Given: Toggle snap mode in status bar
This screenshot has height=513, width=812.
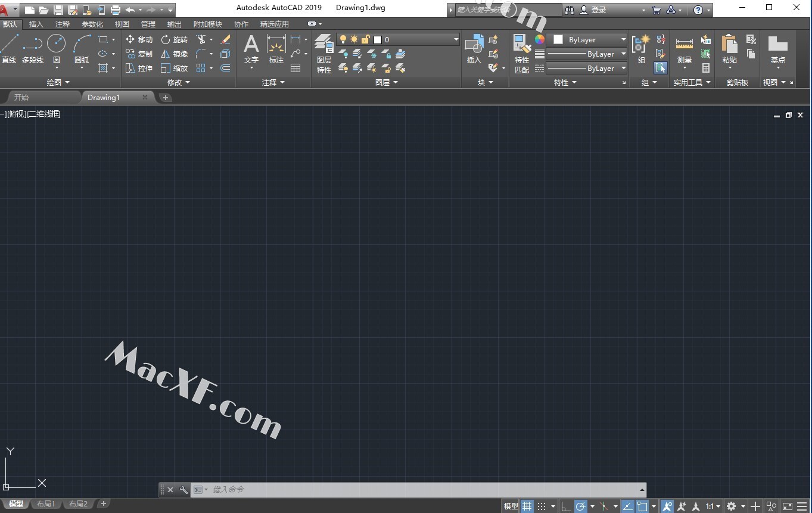Looking at the screenshot, I should tap(542, 506).
